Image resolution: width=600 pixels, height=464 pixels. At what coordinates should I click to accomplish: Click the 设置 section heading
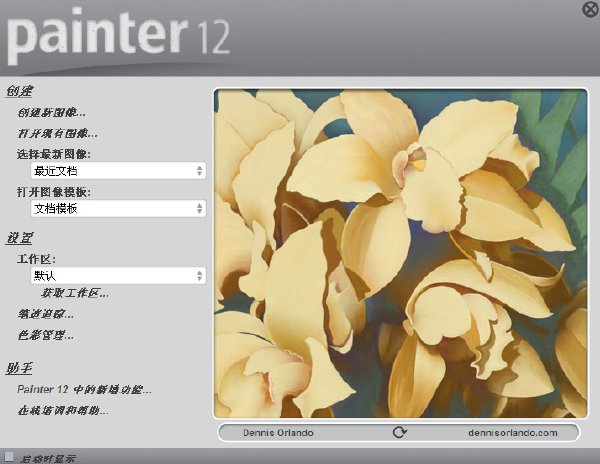click(x=19, y=238)
